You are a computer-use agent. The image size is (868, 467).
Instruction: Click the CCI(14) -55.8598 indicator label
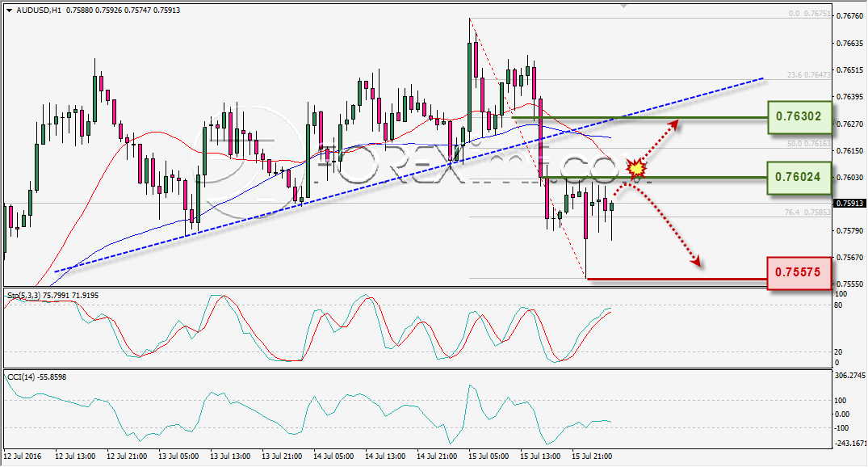36,377
